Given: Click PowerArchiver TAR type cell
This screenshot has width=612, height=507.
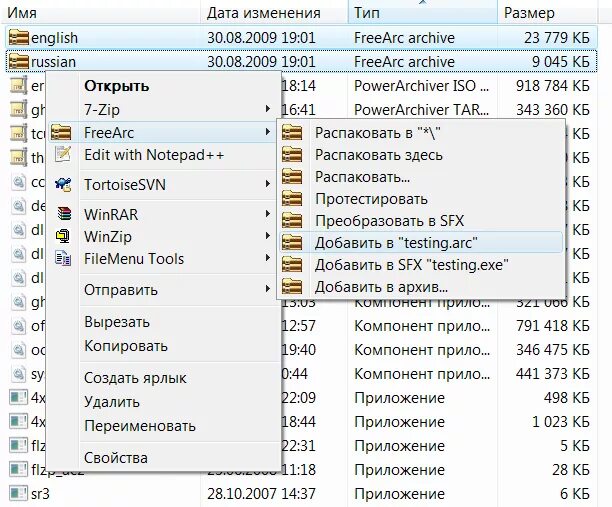Looking at the screenshot, I should pyautogui.click(x=422, y=110).
